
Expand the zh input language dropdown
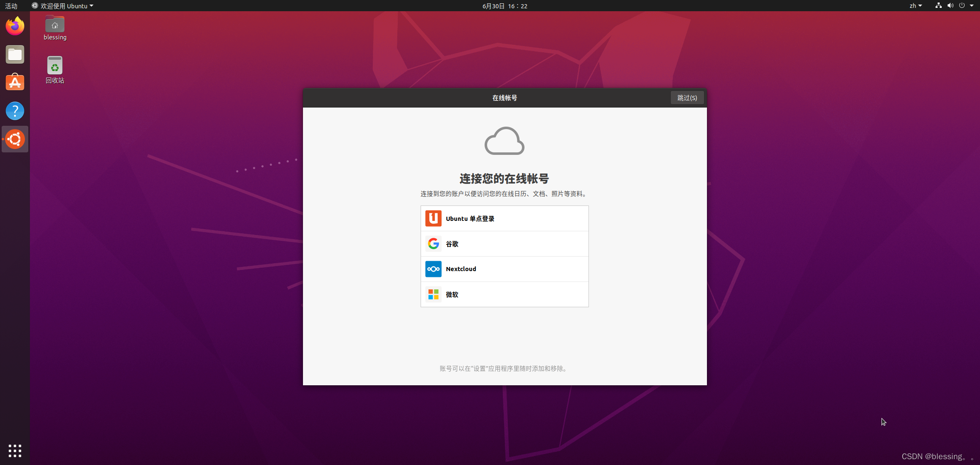(x=916, y=6)
